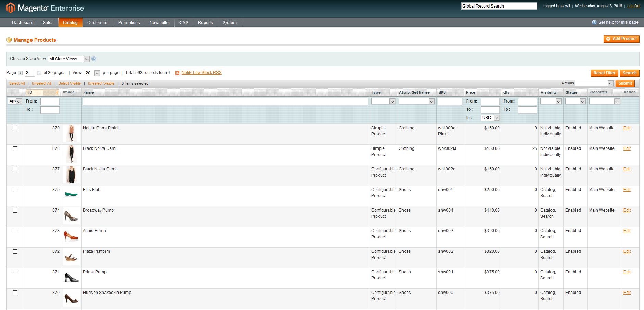Image resolution: width=644 pixels, height=310 pixels.
Task: Open Broadway Pump product thumbnail
Action: point(71,216)
